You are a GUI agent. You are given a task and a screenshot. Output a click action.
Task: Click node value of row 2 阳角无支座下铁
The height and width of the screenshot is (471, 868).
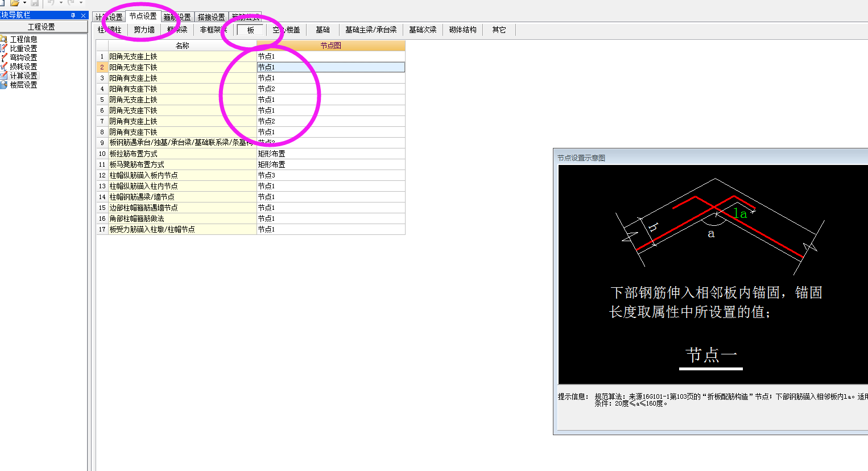coord(330,67)
